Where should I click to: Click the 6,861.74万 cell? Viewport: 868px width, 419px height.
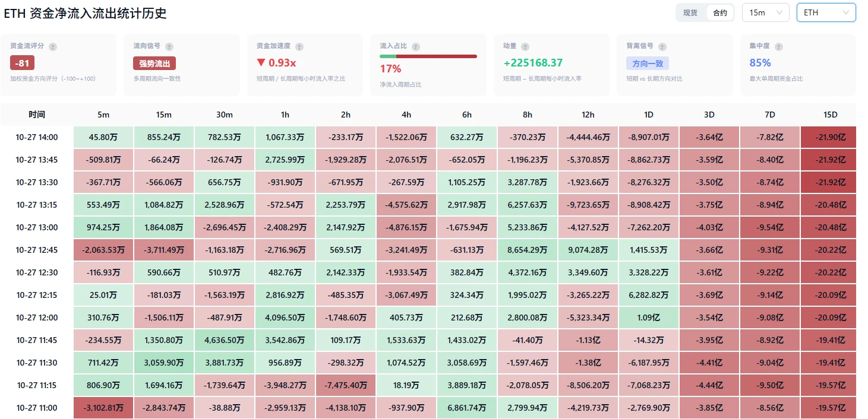[467, 408]
